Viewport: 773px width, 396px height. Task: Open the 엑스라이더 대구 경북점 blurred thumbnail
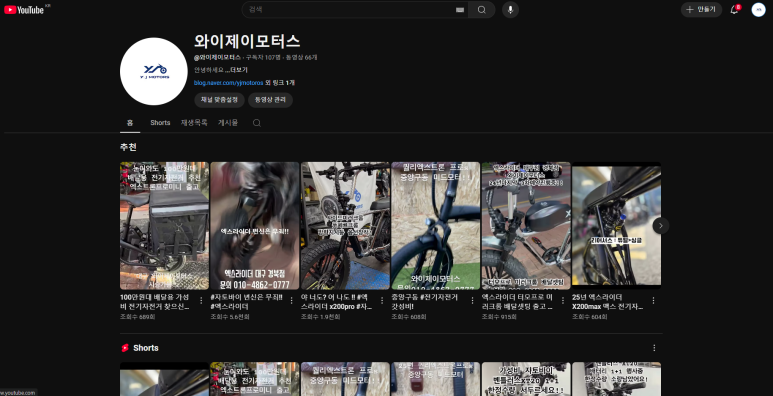255,225
